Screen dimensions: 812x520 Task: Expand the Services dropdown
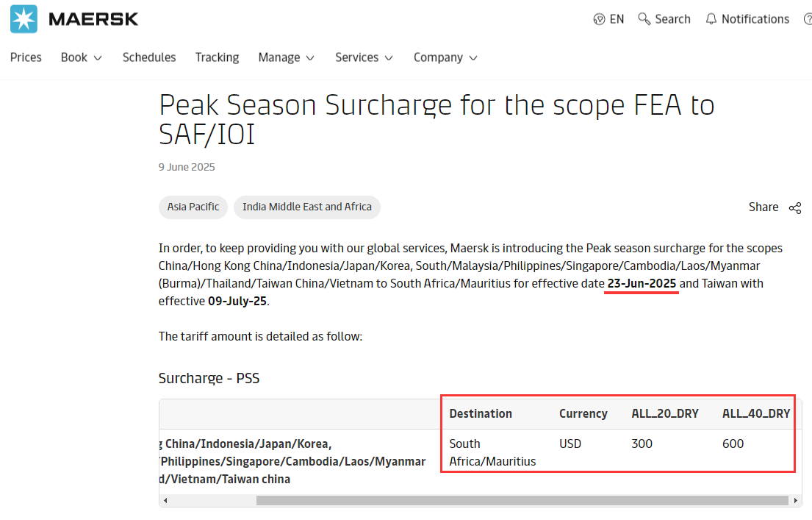click(x=364, y=57)
